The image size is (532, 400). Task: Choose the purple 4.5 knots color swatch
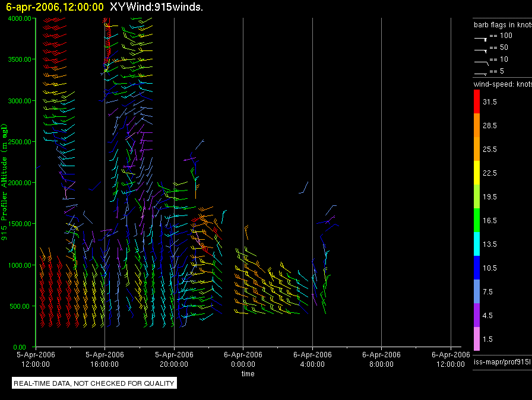point(476,315)
